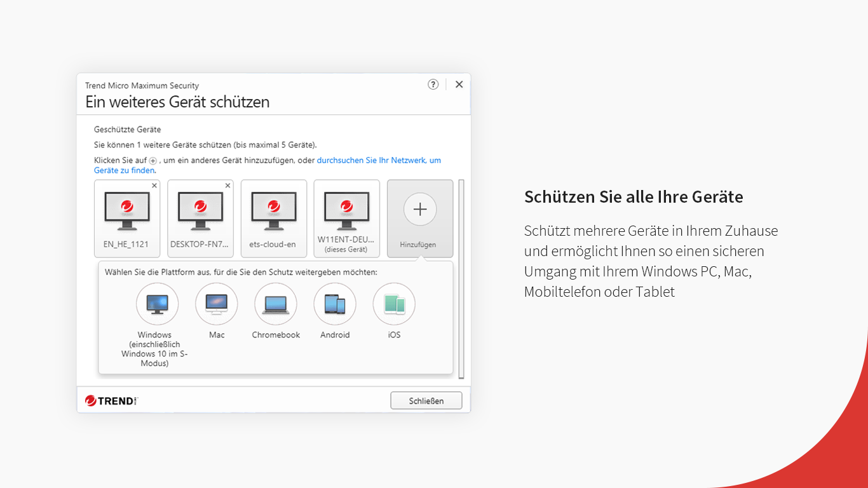Click the 'iOS' platform label
Viewport: 868px width, 488px height.
[394, 335]
